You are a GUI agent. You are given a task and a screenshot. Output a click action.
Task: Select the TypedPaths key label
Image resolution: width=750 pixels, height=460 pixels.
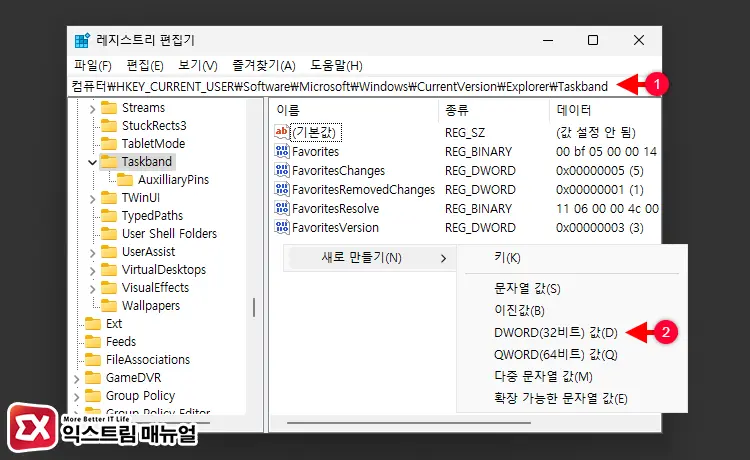click(152, 216)
